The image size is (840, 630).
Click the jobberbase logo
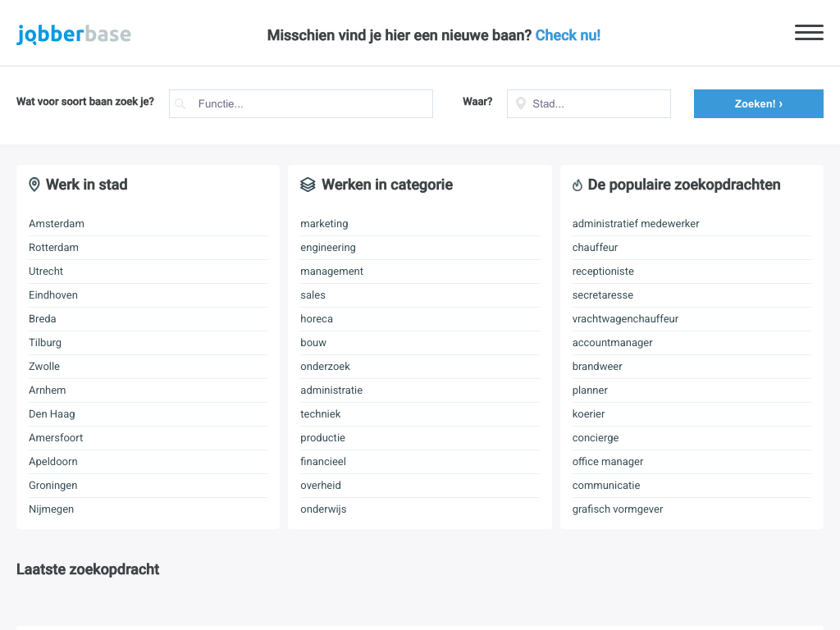point(74,34)
